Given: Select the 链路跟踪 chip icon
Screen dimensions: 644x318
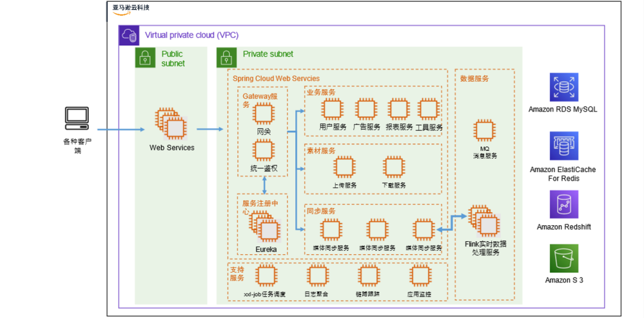Looking at the screenshot, I should coord(369,276).
